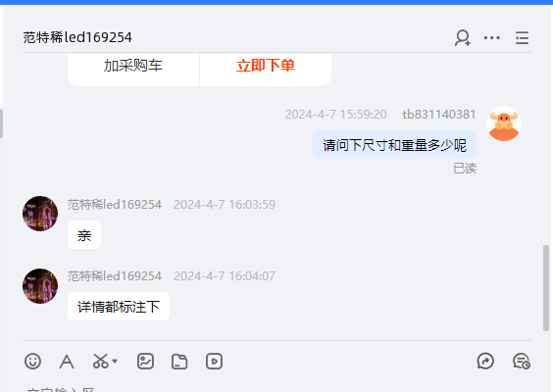Select the scissors screenshot tool

pyautogui.click(x=101, y=362)
